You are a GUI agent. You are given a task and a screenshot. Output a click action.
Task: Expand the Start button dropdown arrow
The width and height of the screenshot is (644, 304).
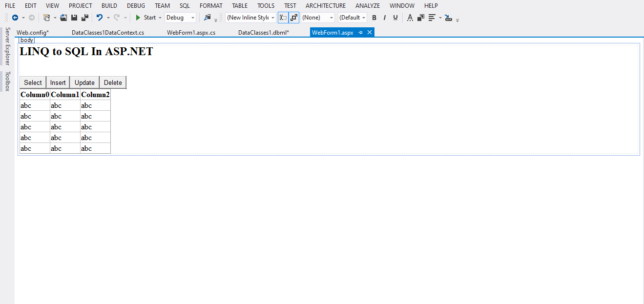coord(160,18)
